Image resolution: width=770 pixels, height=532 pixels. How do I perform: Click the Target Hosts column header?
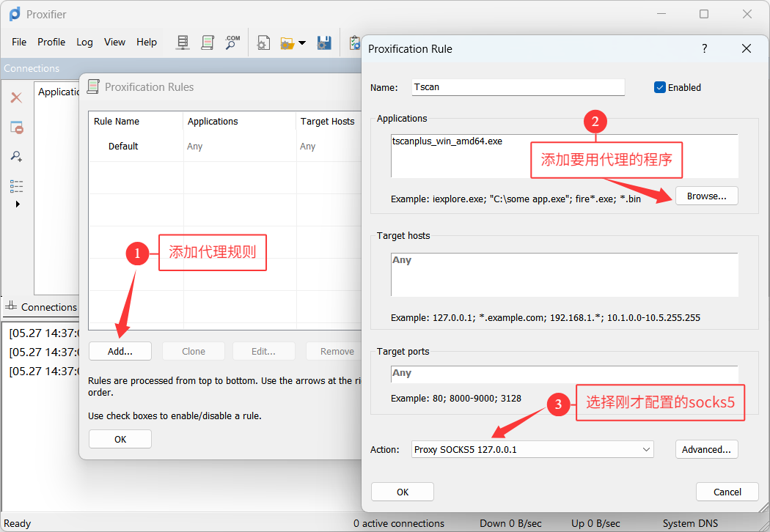coord(329,121)
